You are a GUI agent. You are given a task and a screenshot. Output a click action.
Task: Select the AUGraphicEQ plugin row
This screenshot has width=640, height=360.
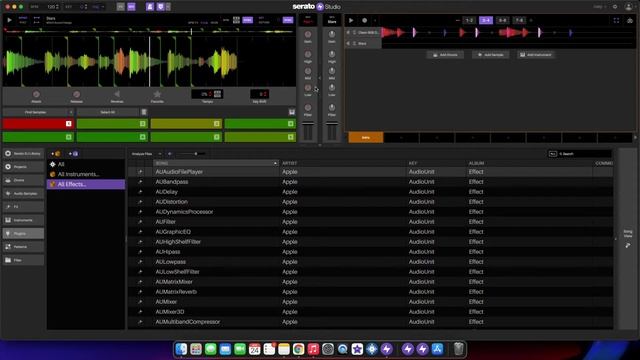(370, 232)
